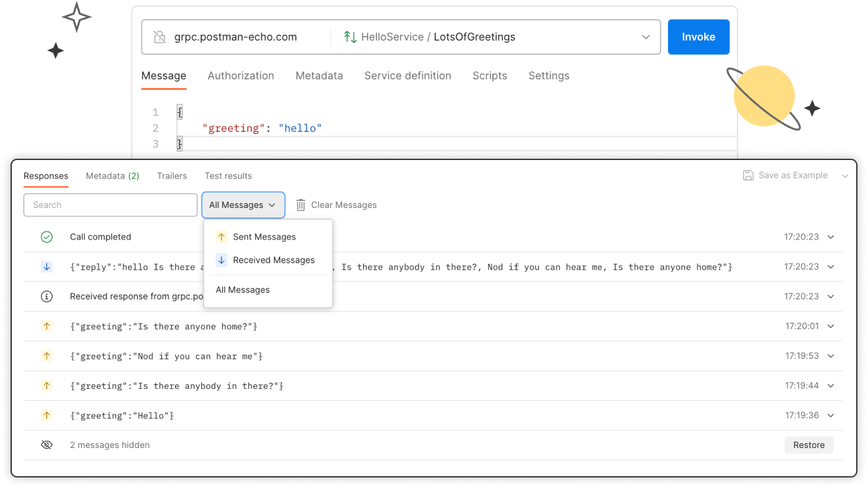Open the HelloService method selector dropdown
This screenshot has height=488, width=868.
(646, 37)
